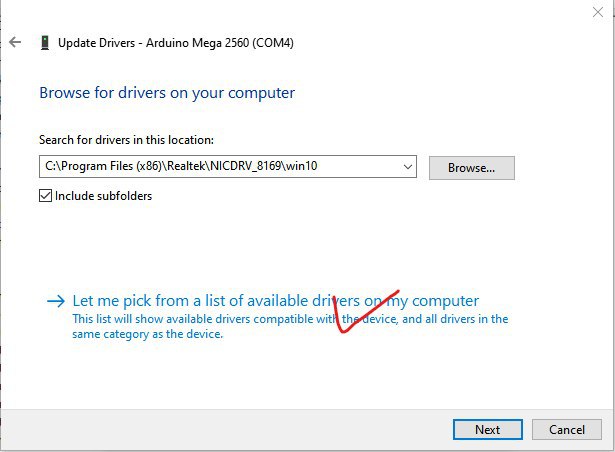Viewport: 615px width, 452px height.
Task: Click the 'Browse for drivers on your computer' heading
Action: pyautogui.click(x=167, y=93)
